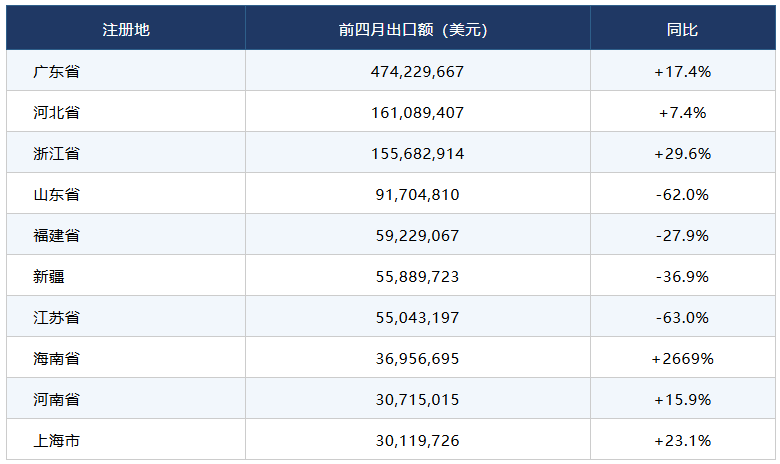Select the 福建省 row label
The image size is (780, 464).
[x=57, y=236]
